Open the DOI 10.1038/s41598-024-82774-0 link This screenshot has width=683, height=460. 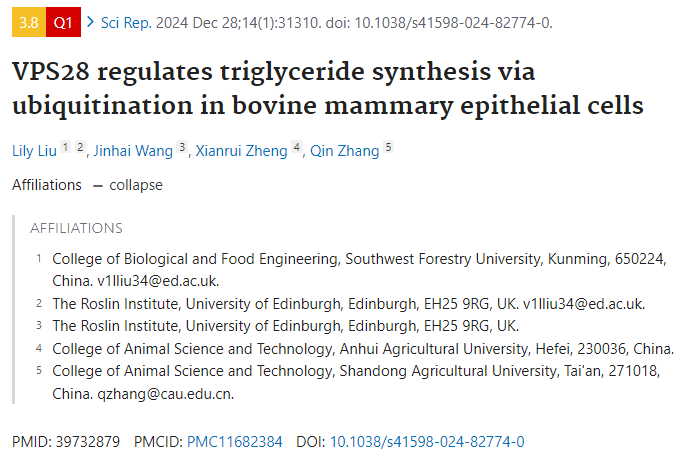click(427, 442)
